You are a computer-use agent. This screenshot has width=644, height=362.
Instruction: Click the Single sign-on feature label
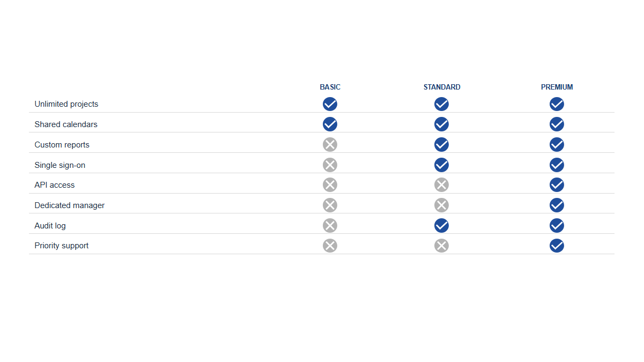[60, 165]
